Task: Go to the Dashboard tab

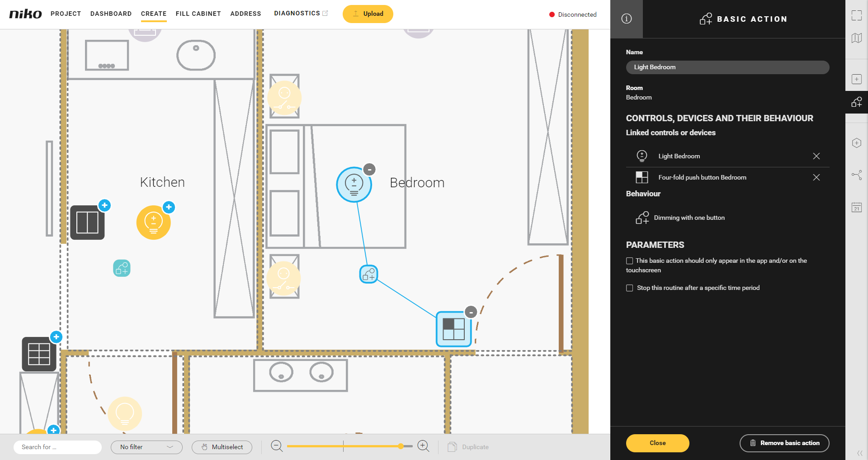Action: tap(111, 14)
